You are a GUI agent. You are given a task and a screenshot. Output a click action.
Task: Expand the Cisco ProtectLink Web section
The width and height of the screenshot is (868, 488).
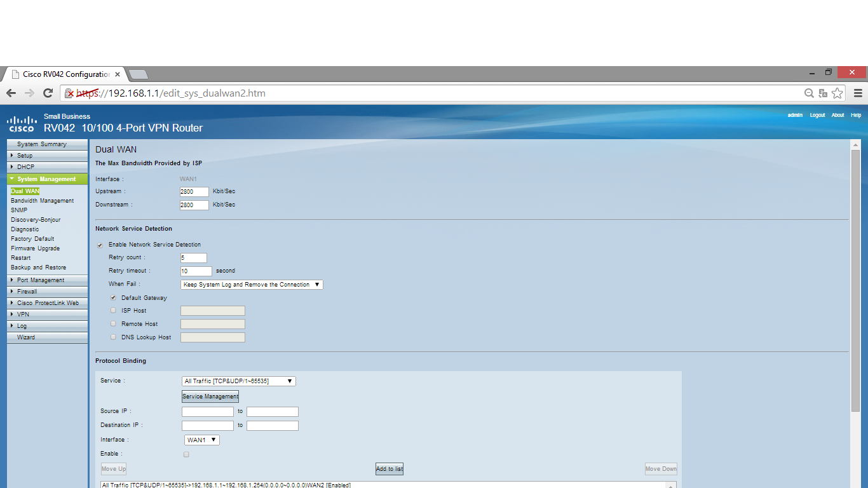point(48,303)
